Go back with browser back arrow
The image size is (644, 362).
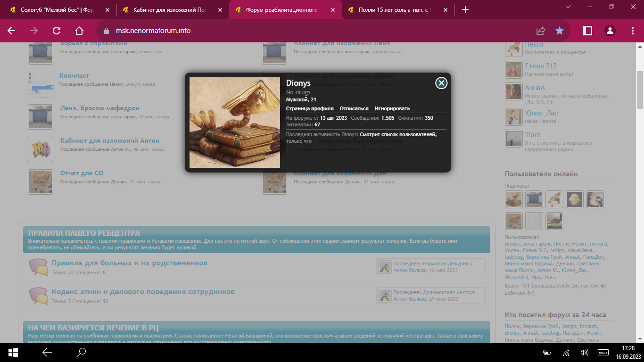coord(11,31)
